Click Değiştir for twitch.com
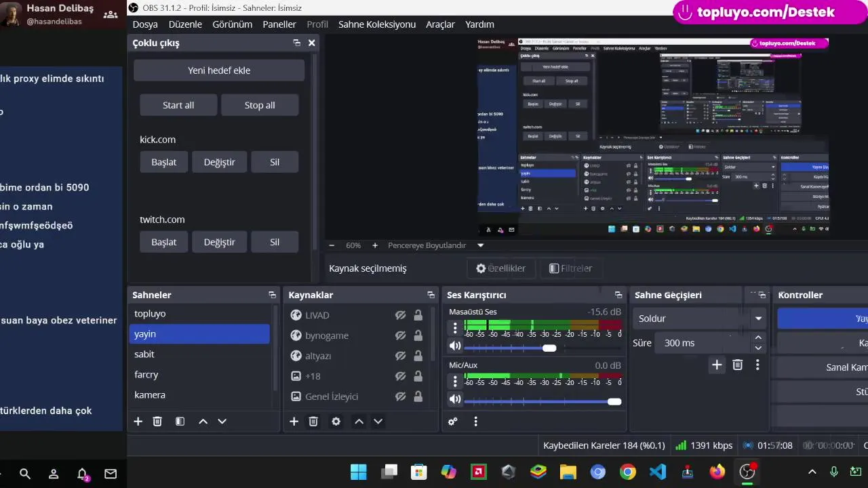Image resolution: width=868 pixels, height=488 pixels. (x=220, y=242)
